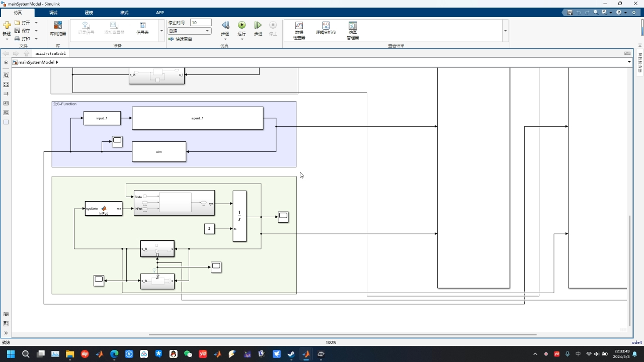Open Microsoft Edge from the taskbar
Image resolution: width=644 pixels, height=362 pixels.
click(114, 354)
